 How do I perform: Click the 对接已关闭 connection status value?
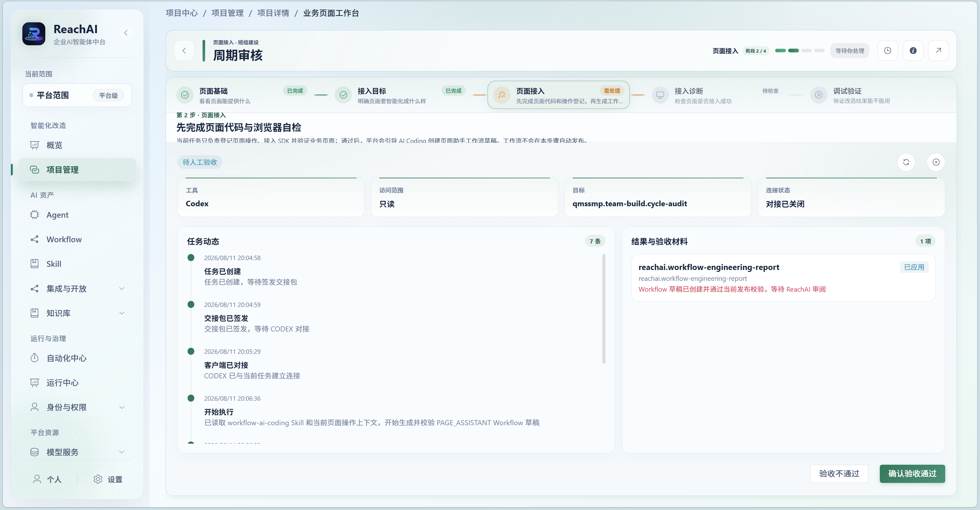[x=785, y=204]
